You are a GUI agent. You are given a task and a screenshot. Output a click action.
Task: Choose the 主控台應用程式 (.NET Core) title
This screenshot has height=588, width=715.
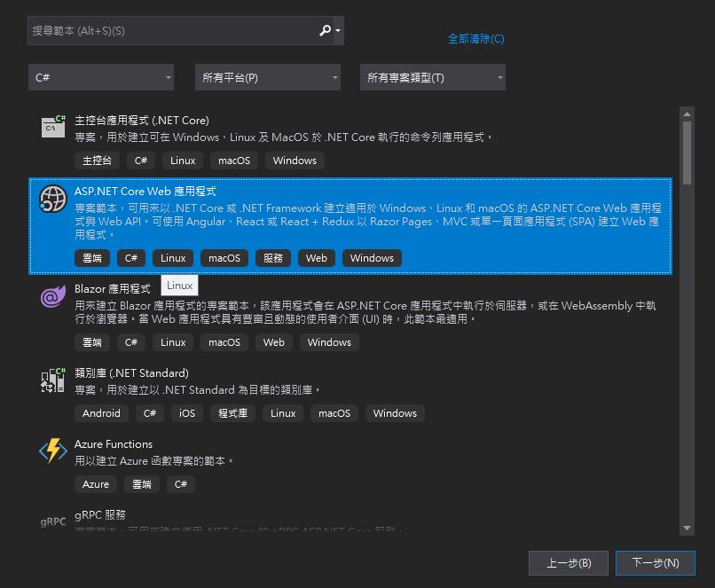(x=142, y=121)
